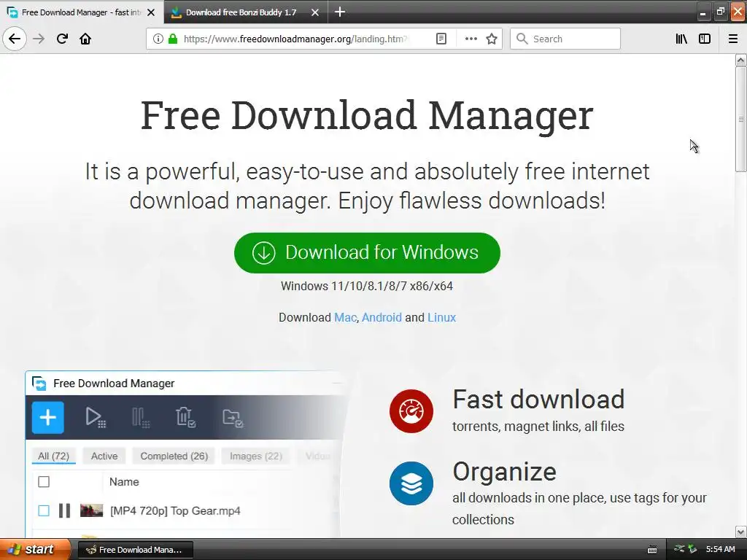Screen dimensions: 747x560
Task: Open the Library icon in toolbar
Action: point(681,39)
